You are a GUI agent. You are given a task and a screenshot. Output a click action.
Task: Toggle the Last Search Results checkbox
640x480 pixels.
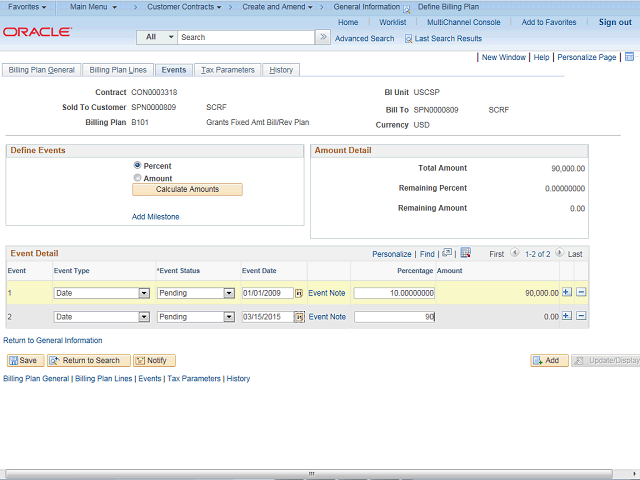408,39
